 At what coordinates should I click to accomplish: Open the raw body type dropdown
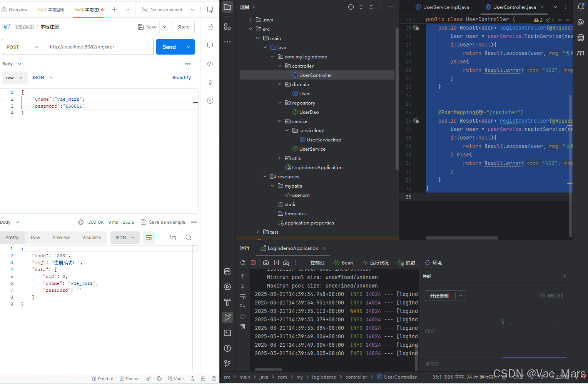(15, 78)
